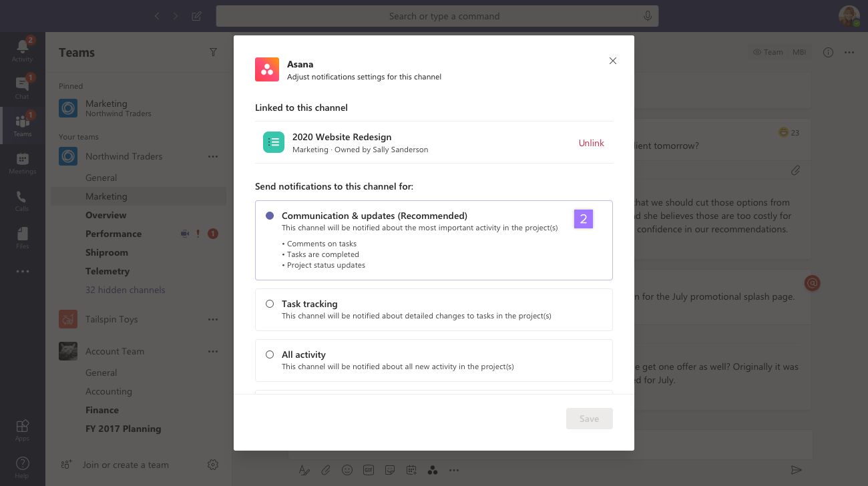Viewport: 868px width, 486px height.
Task: Start a new chat with compose icon
Action: 196,16
